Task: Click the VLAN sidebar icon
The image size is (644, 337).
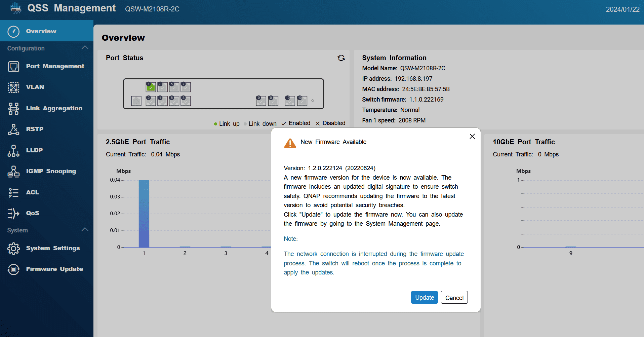Action: tap(13, 87)
